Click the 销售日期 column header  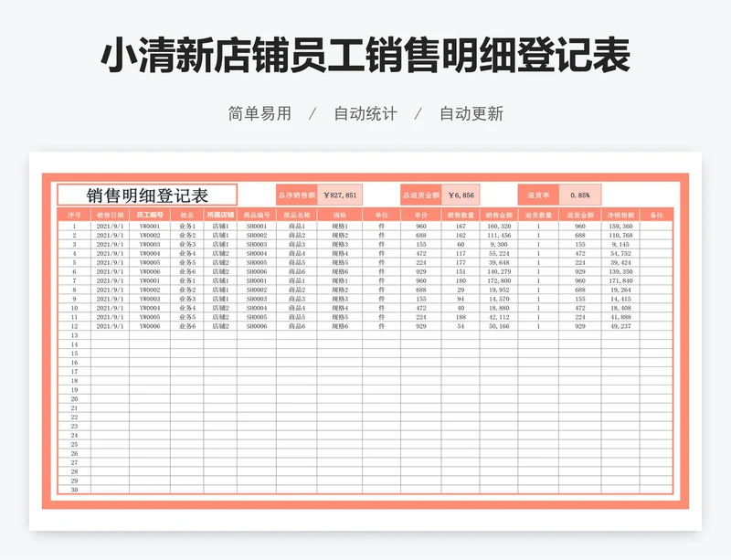[x=110, y=215]
